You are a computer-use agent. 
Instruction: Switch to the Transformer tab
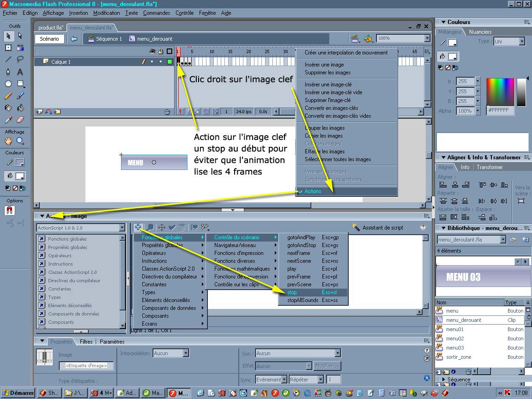(x=490, y=167)
